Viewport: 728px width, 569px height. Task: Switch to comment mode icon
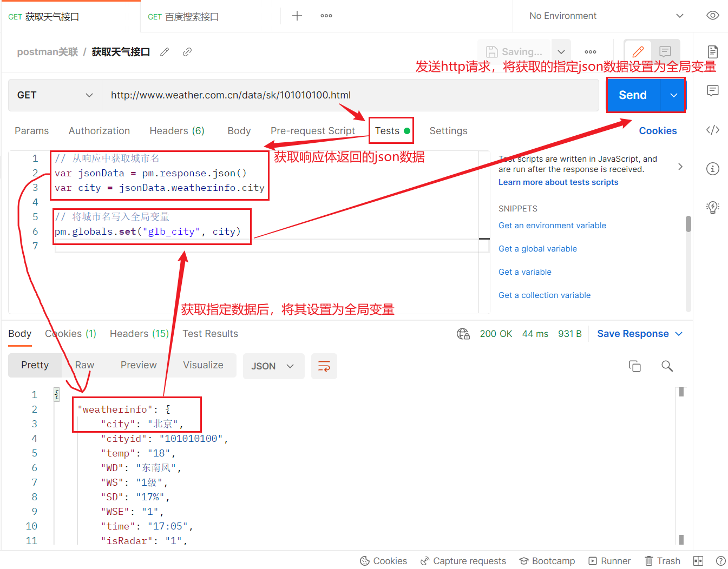pyautogui.click(x=665, y=52)
